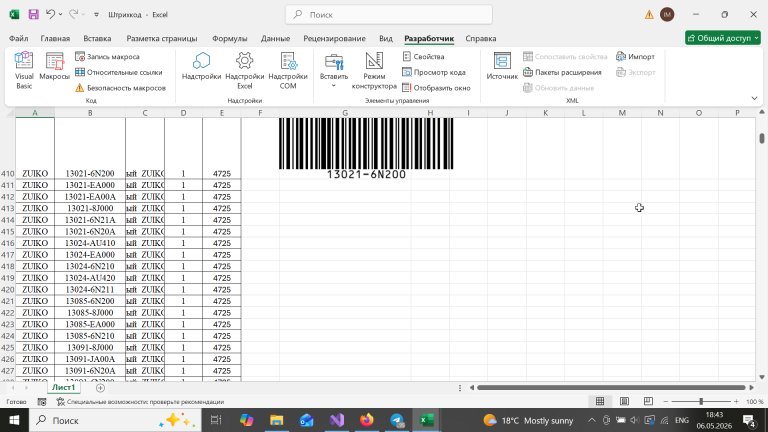
Task: Click Просмотр кода
Action: point(433,72)
